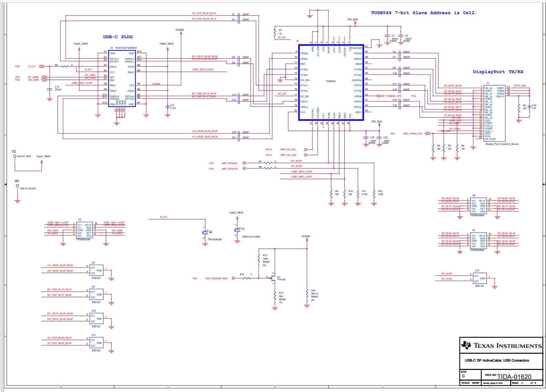Select the R13 100k resistor symbol
The height and width of the screenshot is (392, 546).
(x=259, y=258)
